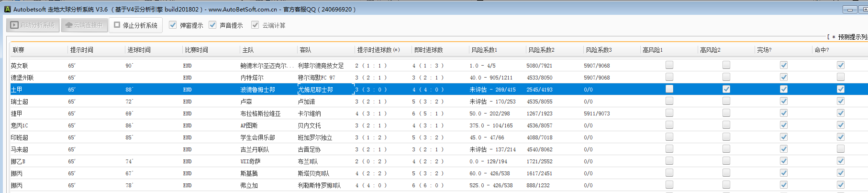Screen dimensions: 868x193
Task: Sort by the 联赛 column header
Action: pyautogui.click(x=19, y=50)
